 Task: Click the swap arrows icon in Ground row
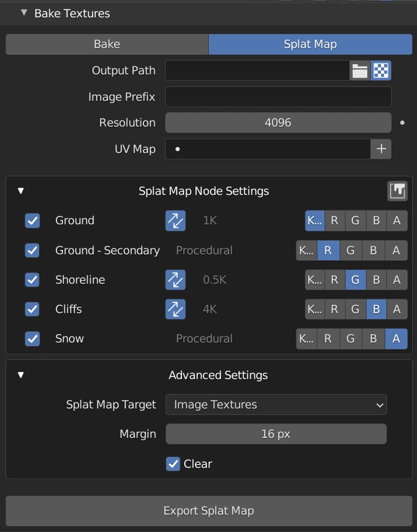[176, 221]
